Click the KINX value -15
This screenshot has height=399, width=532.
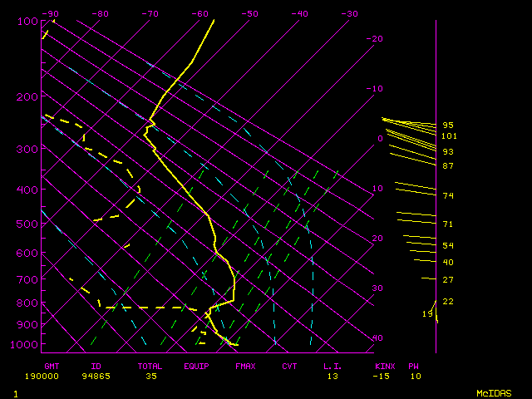(x=382, y=377)
